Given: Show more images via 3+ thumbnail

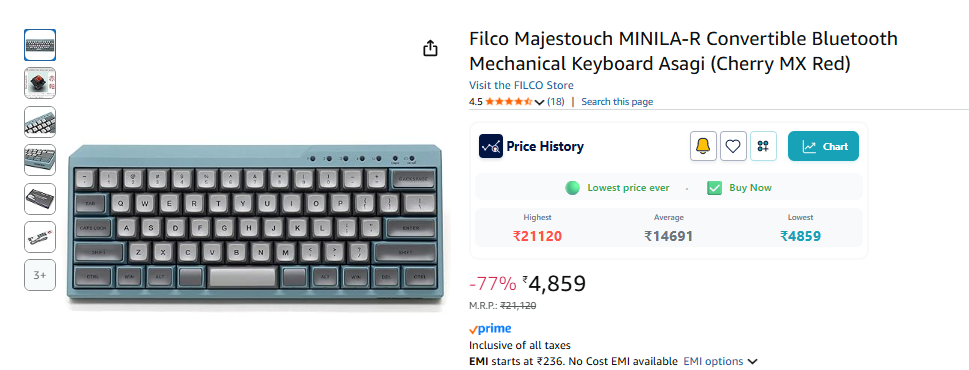Looking at the screenshot, I should [40, 275].
